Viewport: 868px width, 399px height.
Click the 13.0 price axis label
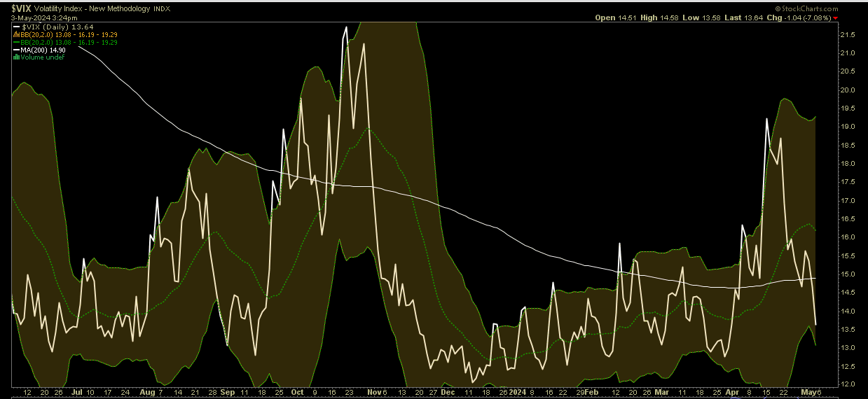[846, 348]
